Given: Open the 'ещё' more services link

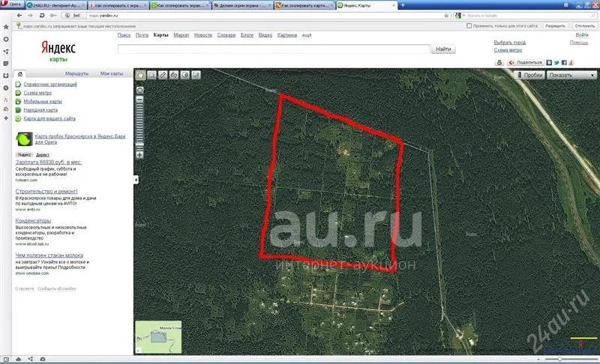Looking at the screenshot, I should (x=307, y=35).
